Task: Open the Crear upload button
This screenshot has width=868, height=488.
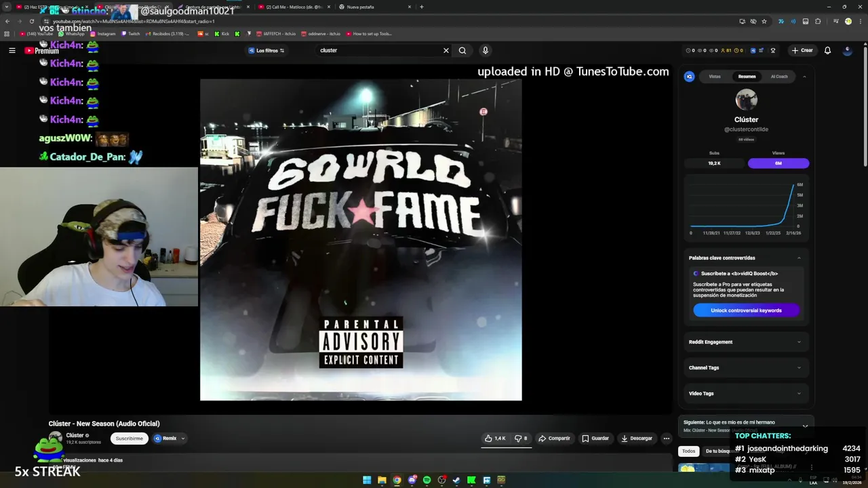Action: click(x=802, y=50)
